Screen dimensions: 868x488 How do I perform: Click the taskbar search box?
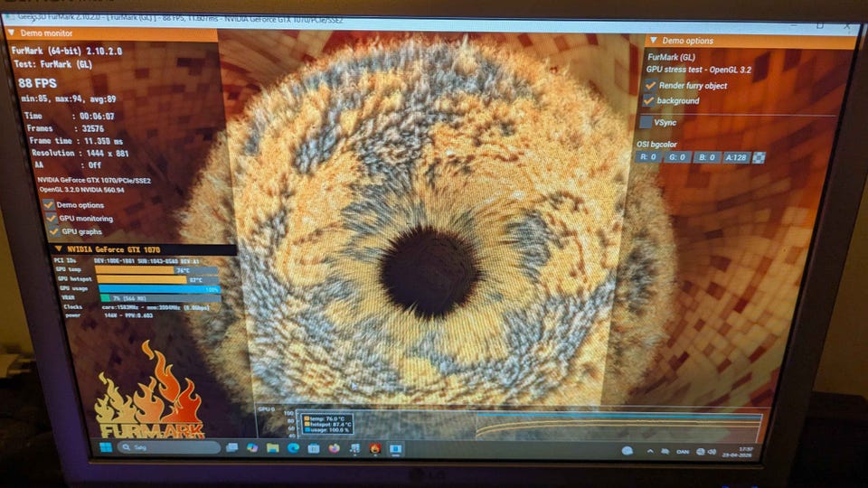click(169, 447)
